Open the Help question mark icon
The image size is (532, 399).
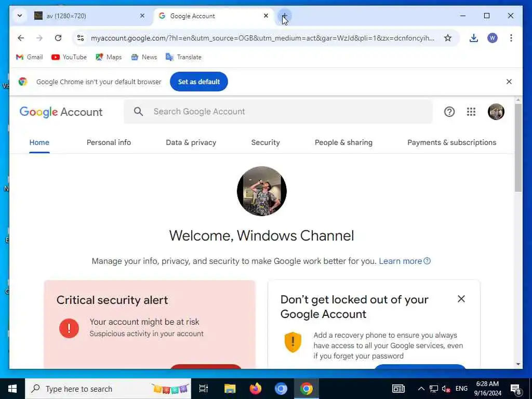[449, 112]
